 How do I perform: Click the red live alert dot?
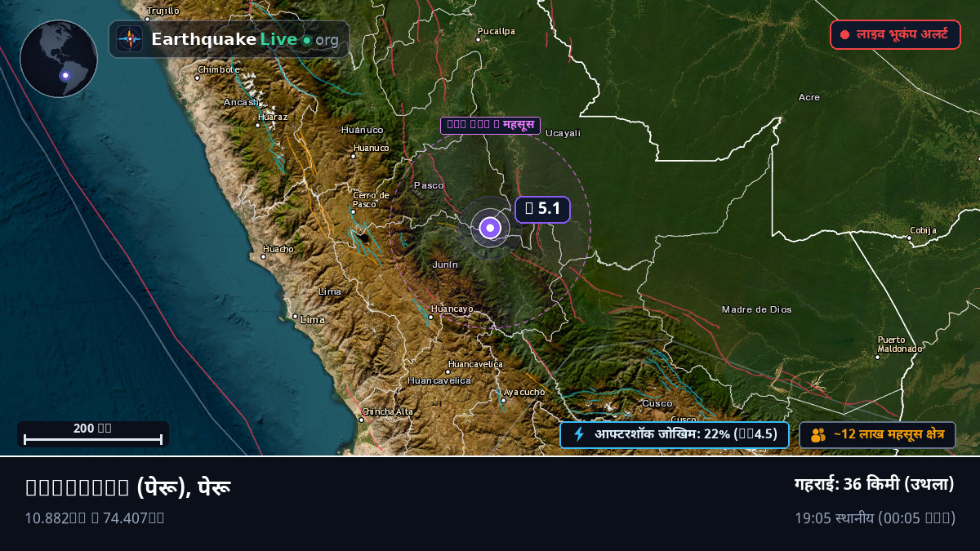coord(844,35)
